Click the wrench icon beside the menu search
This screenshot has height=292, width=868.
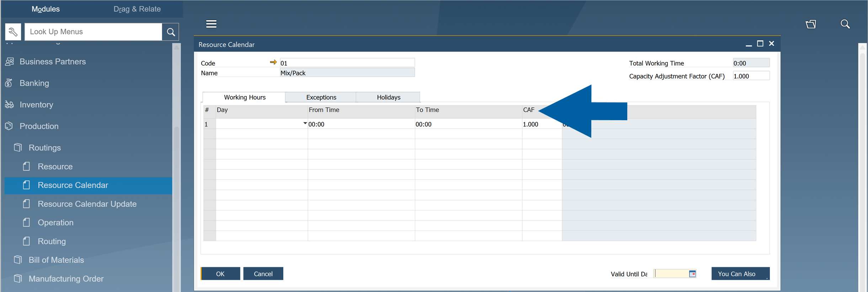pos(13,32)
